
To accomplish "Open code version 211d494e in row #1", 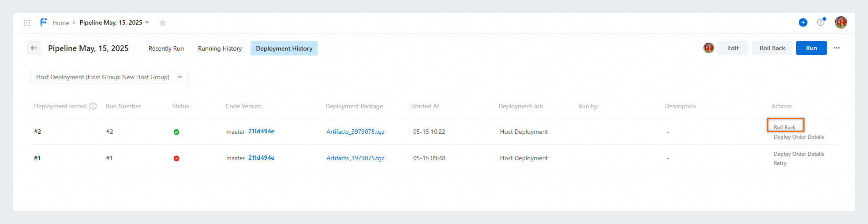I will (261, 158).
